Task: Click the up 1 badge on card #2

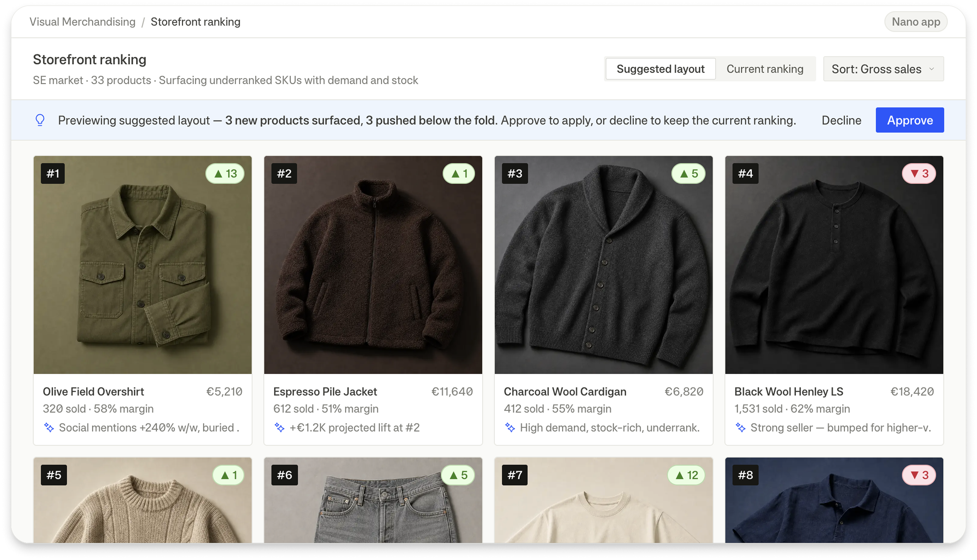Action: click(x=459, y=173)
